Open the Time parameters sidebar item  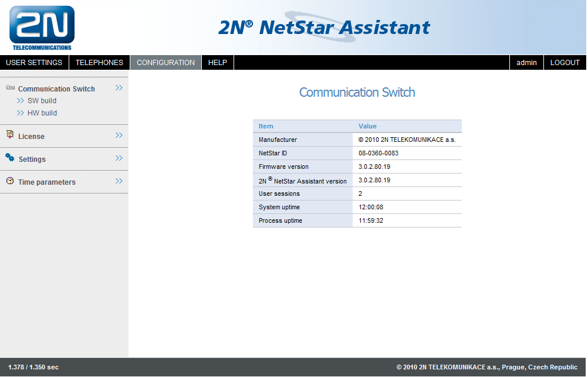point(47,182)
